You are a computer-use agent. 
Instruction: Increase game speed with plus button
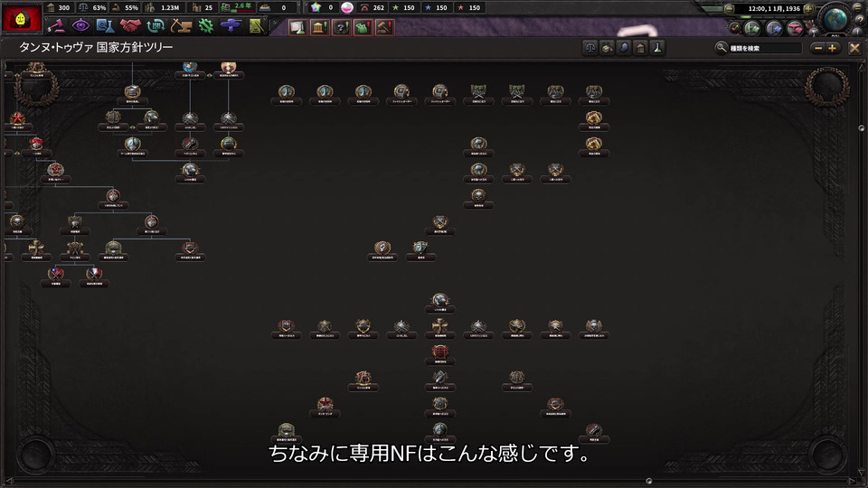coord(808,9)
